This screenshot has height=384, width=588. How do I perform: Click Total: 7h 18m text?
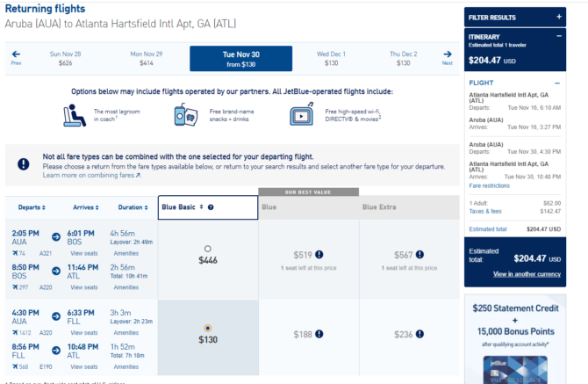[x=127, y=356]
